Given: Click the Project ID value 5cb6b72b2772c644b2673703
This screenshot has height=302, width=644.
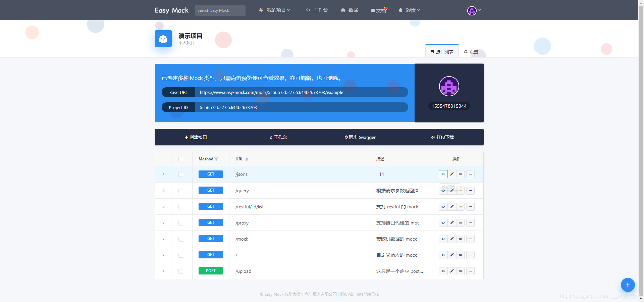Looking at the screenshot, I should click(228, 107).
